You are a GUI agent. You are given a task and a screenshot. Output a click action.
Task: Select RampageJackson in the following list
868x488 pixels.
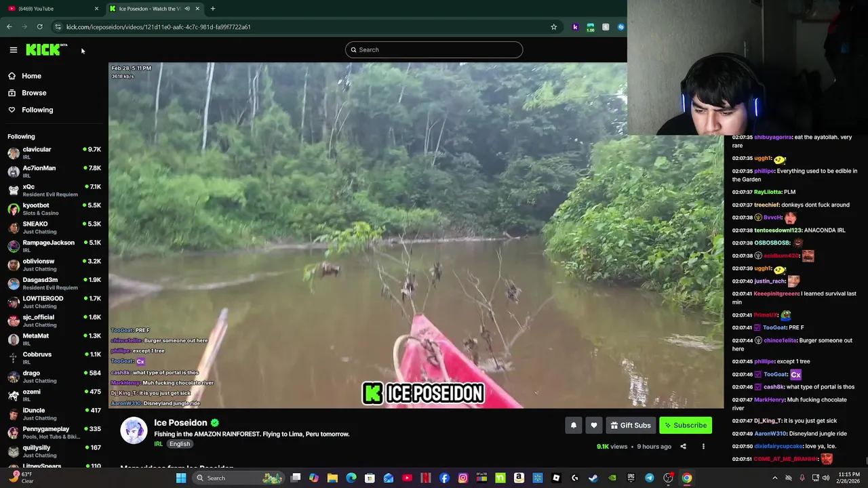coord(54,246)
